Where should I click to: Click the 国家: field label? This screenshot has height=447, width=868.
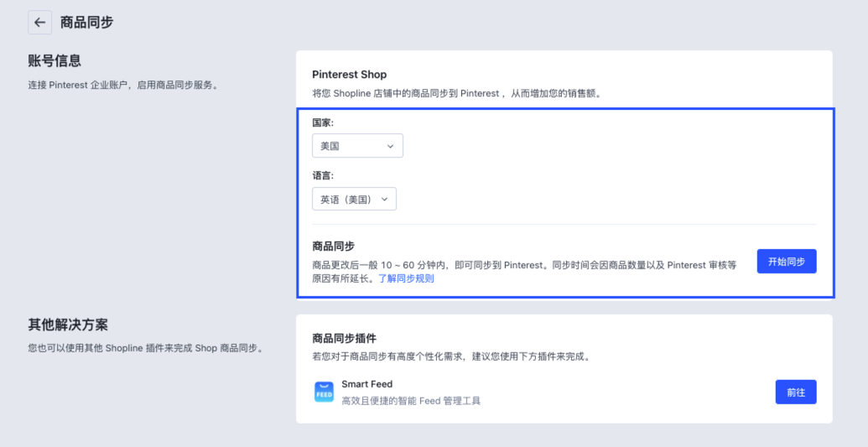(323, 122)
